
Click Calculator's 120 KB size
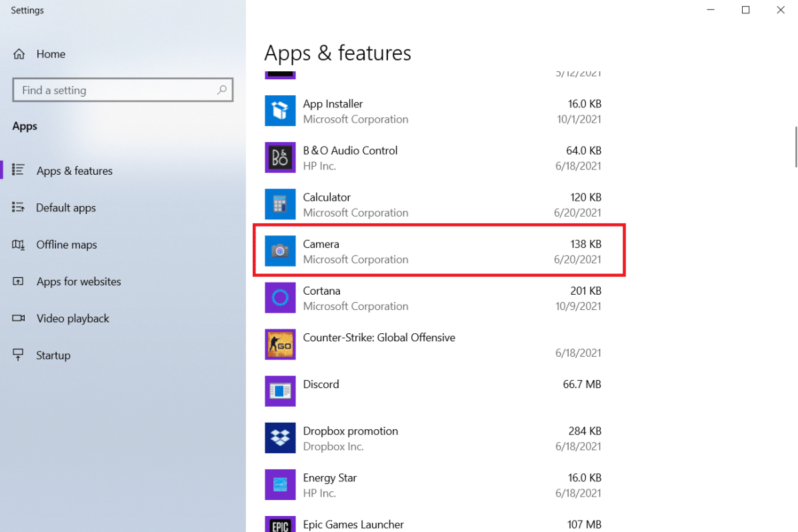pyautogui.click(x=586, y=197)
